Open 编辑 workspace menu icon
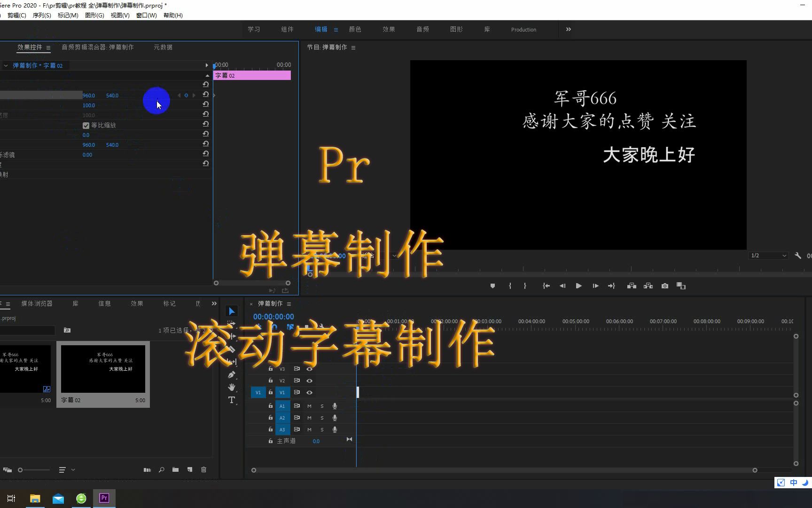Image resolution: width=812 pixels, height=508 pixels. click(x=336, y=30)
